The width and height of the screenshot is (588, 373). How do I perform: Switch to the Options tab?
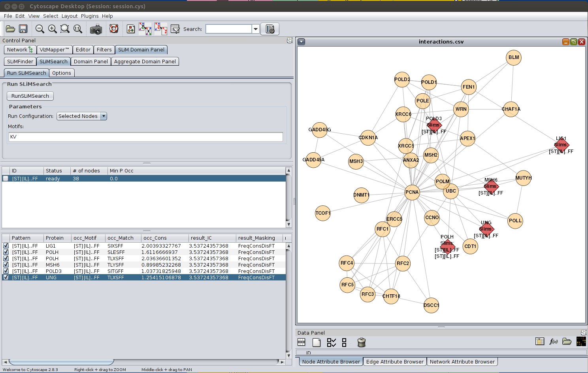click(62, 73)
